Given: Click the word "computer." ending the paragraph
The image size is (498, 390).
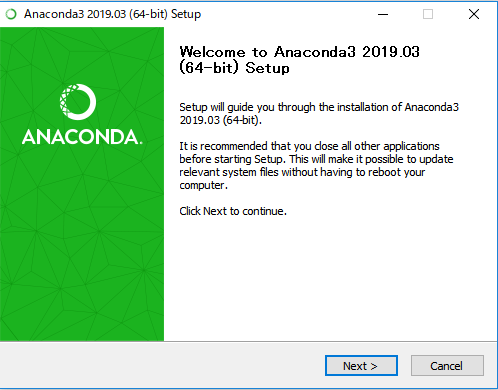Looking at the screenshot, I should pyautogui.click(x=203, y=185).
